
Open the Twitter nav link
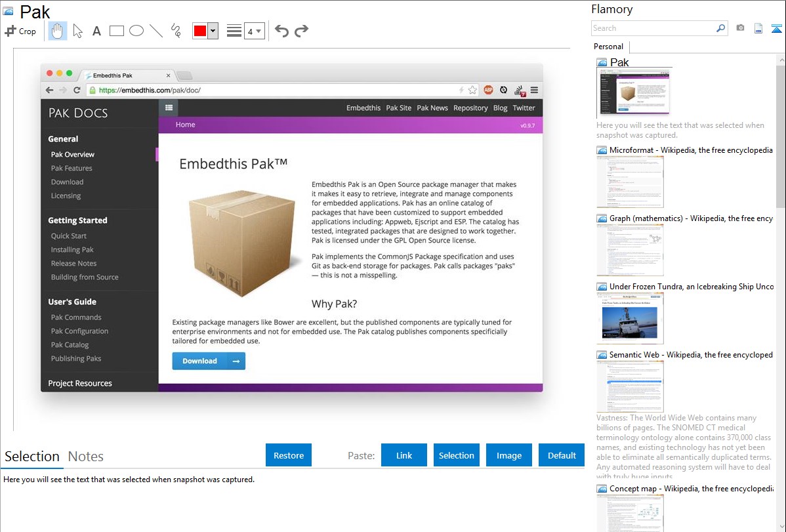[524, 108]
